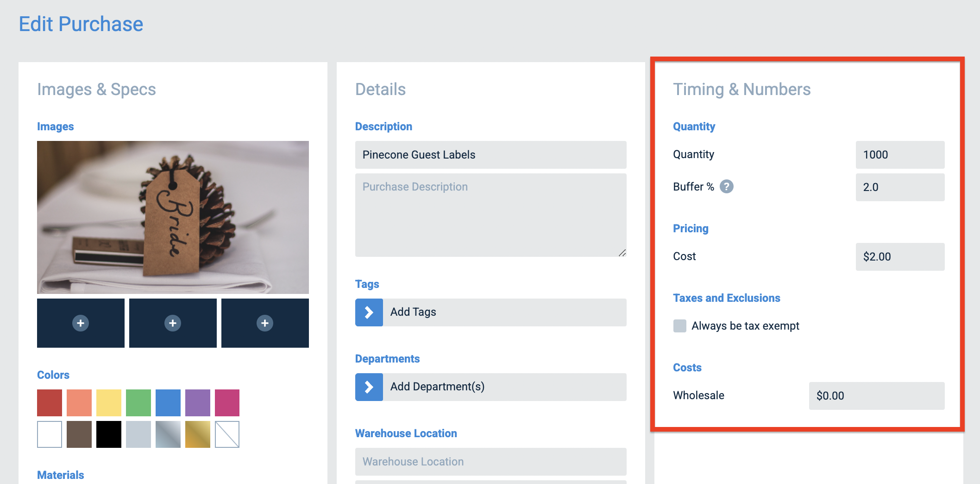The height and width of the screenshot is (484, 980).
Task: Click the Description section label
Action: 383,127
